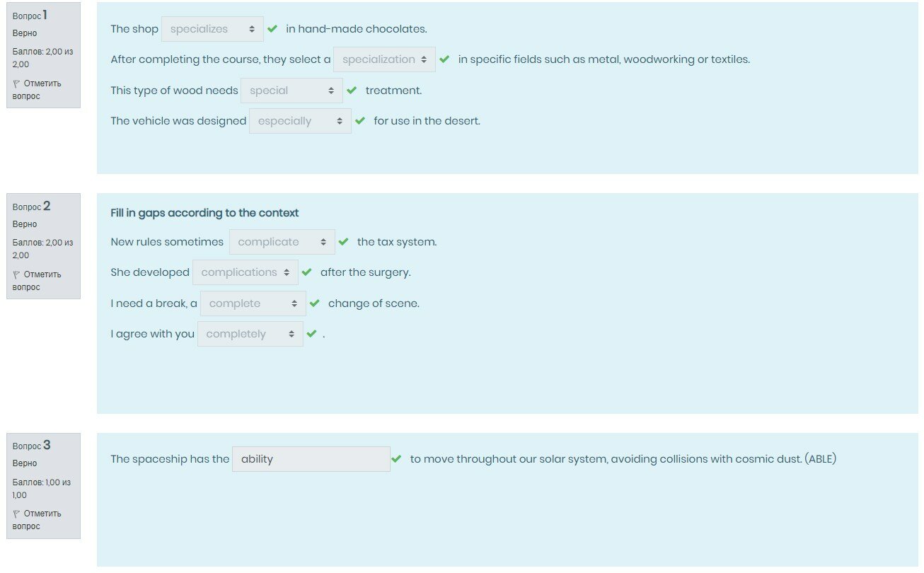
Task: Click green checkmark after 'ability' input field
Action: 396,459
